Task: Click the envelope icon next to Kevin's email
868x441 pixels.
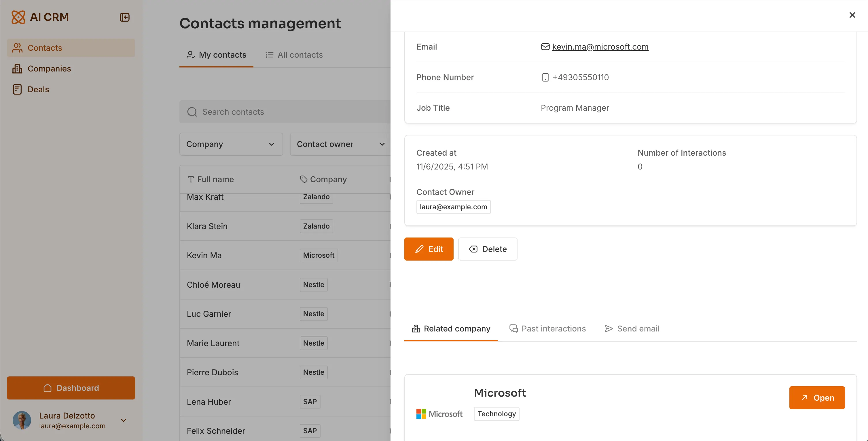Action: click(545, 46)
